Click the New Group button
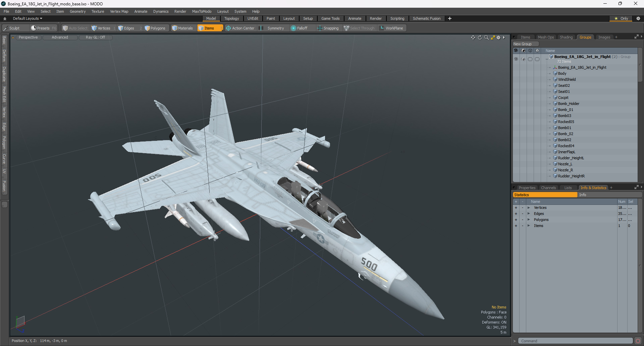This screenshot has width=644, height=346. [525, 44]
